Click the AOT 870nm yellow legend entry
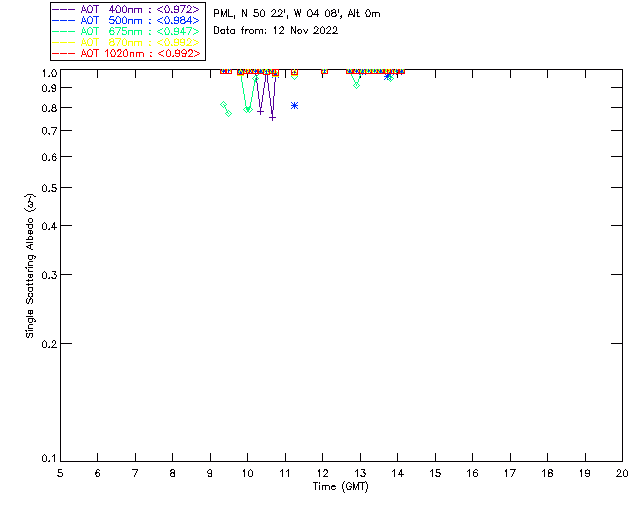Viewport: 640px width, 512px height. click(126, 42)
